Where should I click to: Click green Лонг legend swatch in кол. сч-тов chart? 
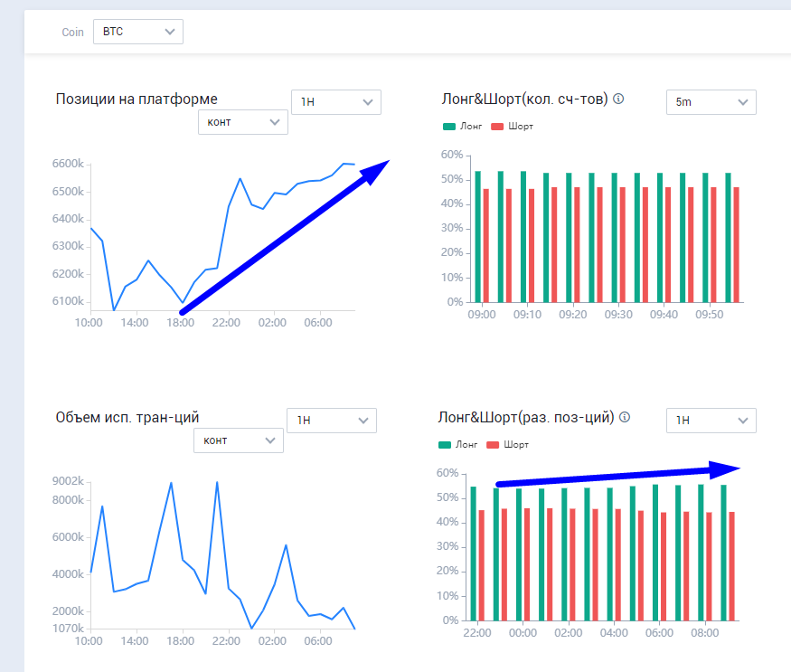pyautogui.click(x=449, y=127)
